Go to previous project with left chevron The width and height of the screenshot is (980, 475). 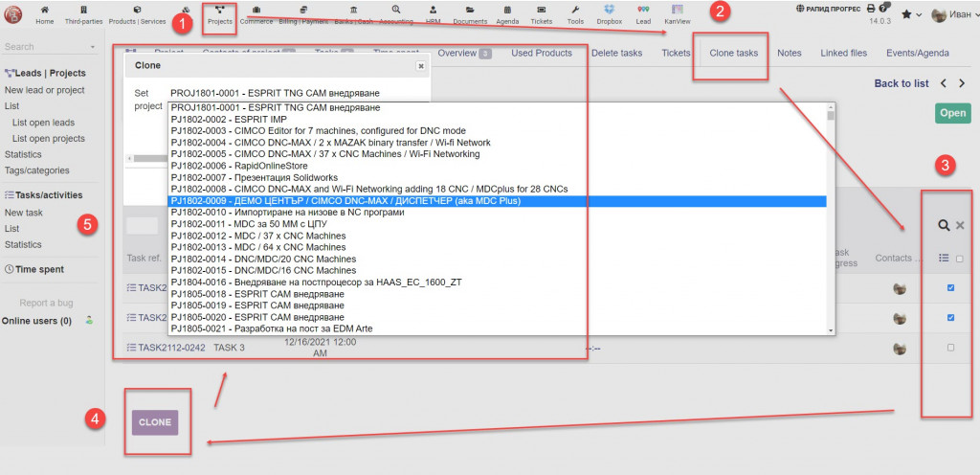point(944,83)
